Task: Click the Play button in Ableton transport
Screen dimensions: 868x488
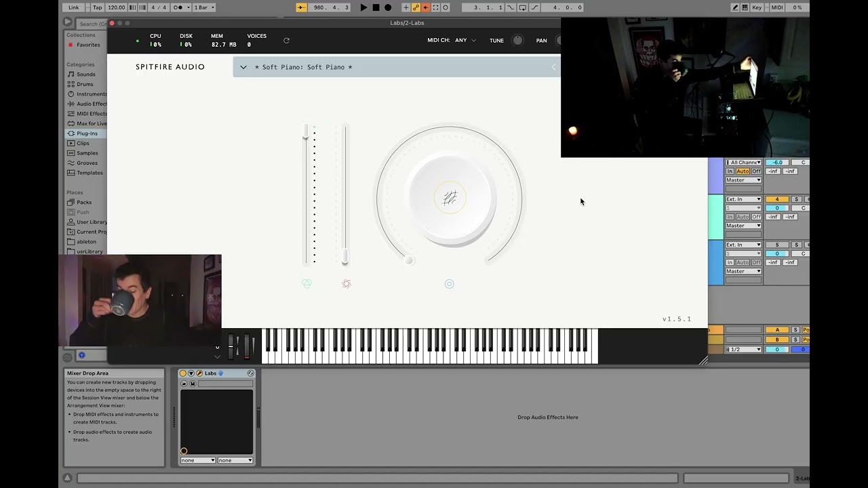Action: click(x=363, y=7)
